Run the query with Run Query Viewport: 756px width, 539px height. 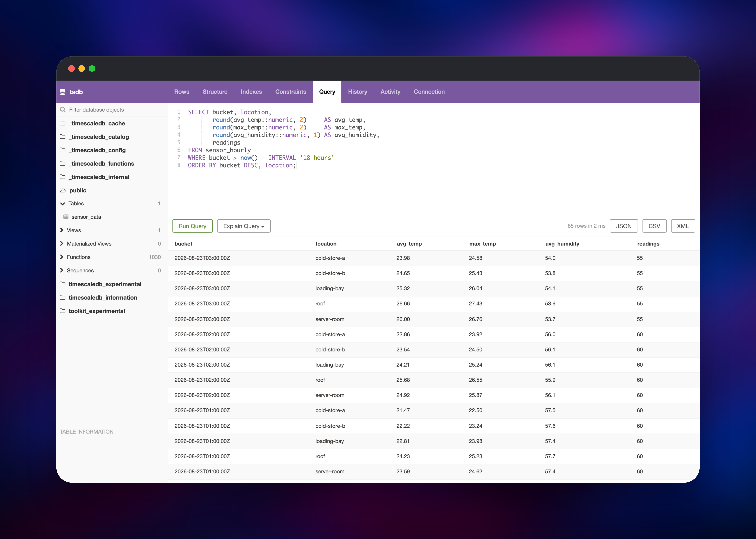pyautogui.click(x=193, y=226)
